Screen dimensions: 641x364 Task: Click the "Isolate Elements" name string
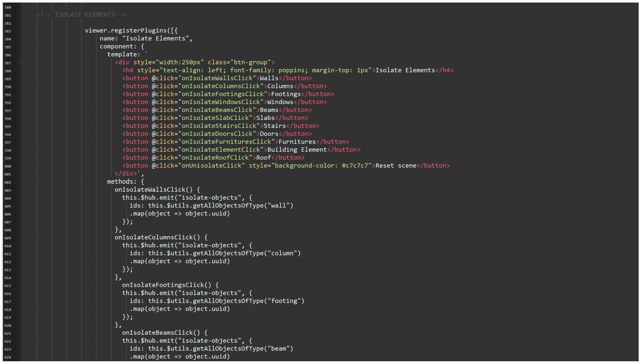click(155, 39)
